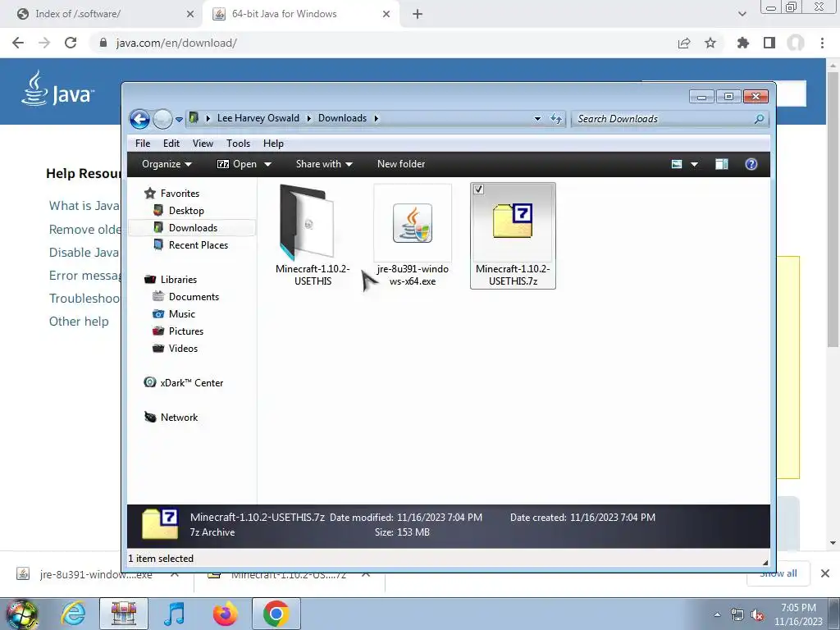The height and width of the screenshot is (630, 840).
Task: Open the View menu in Explorer
Action: (203, 144)
